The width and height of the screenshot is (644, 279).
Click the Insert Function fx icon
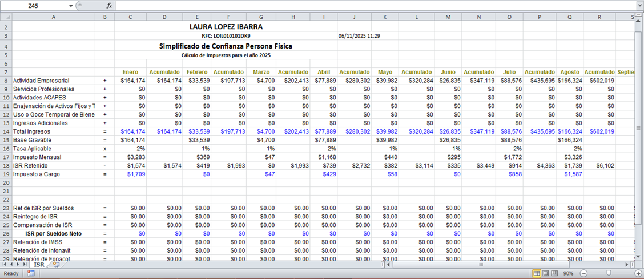pyautogui.click(x=109, y=6)
